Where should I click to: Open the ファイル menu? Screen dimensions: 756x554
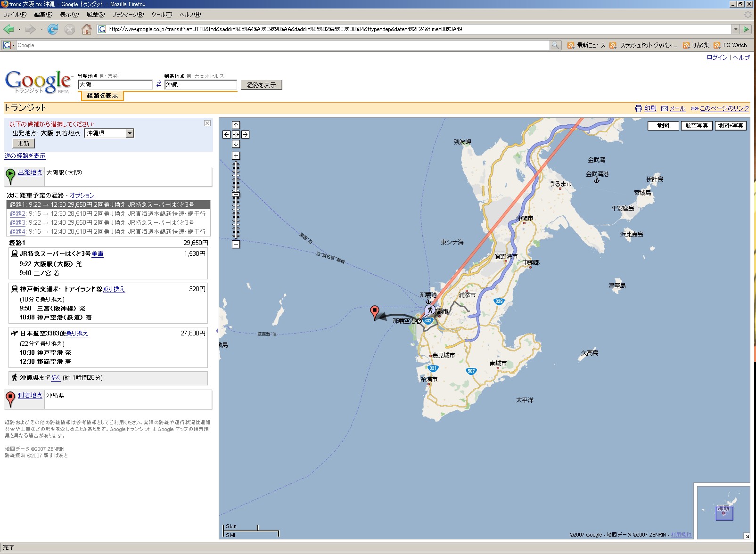coord(15,15)
